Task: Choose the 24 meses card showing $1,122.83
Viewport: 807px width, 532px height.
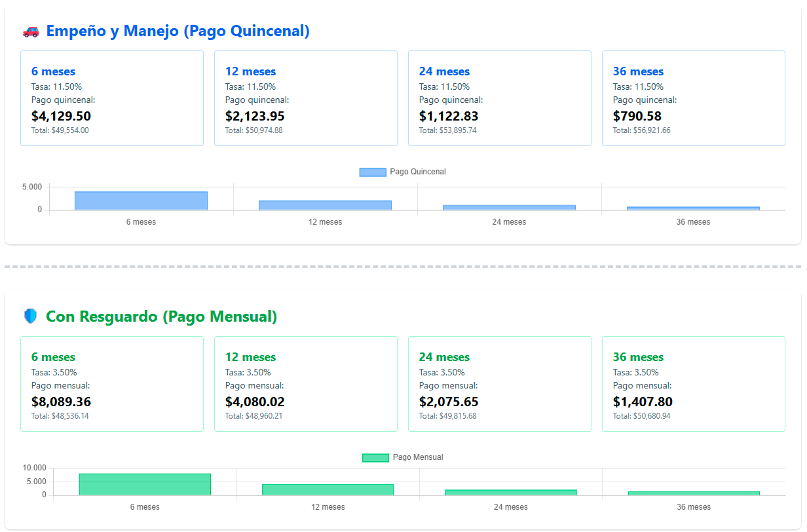Action: coord(500,98)
